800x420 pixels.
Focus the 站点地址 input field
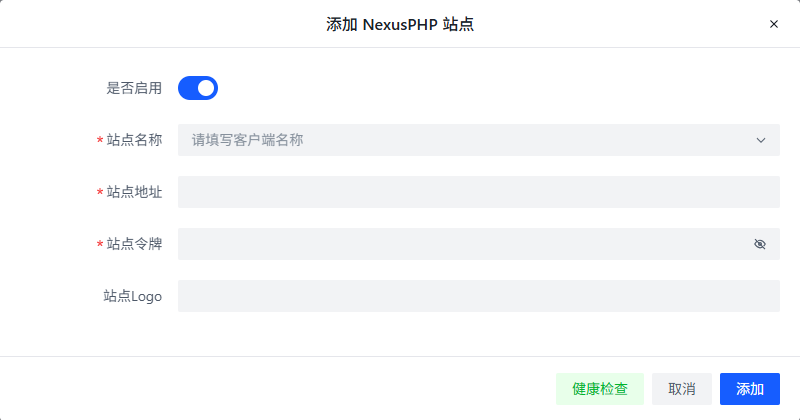478,192
